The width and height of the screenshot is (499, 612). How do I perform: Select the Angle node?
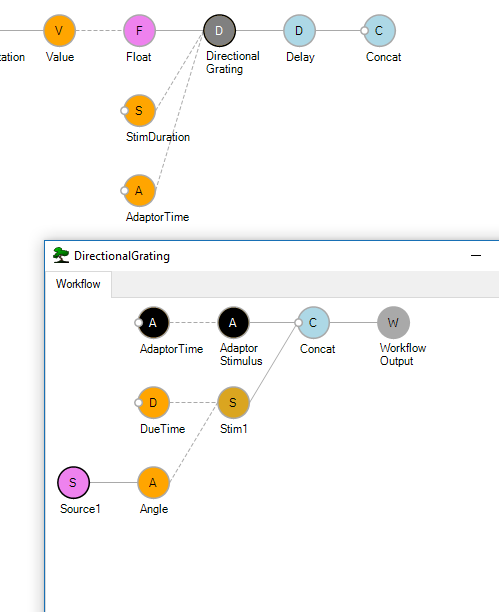(153, 483)
